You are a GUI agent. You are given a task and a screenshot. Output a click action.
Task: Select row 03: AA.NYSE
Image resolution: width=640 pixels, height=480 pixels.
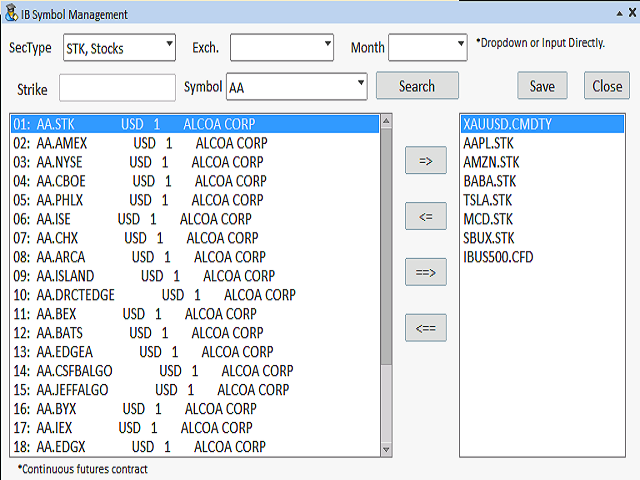(195, 162)
